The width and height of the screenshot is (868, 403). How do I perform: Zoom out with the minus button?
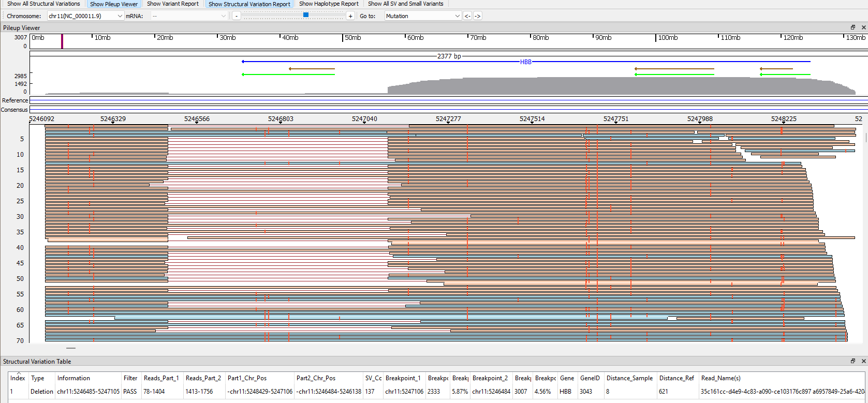(237, 16)
